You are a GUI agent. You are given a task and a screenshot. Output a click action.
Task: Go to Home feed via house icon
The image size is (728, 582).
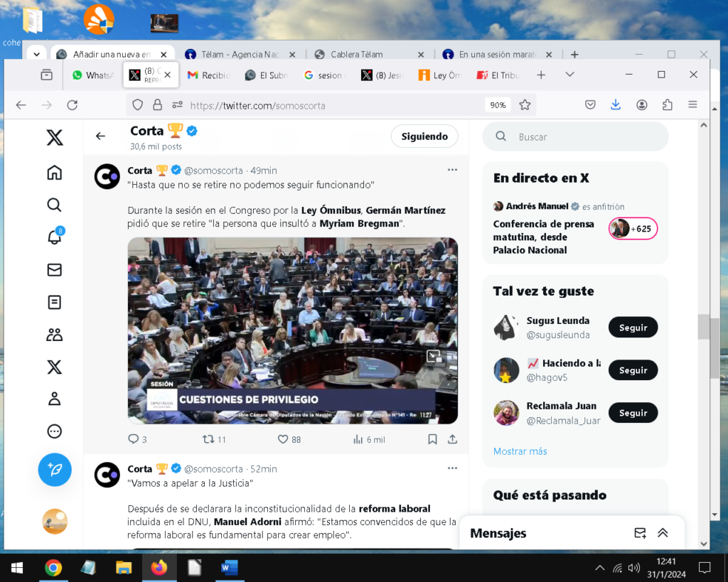54,173
